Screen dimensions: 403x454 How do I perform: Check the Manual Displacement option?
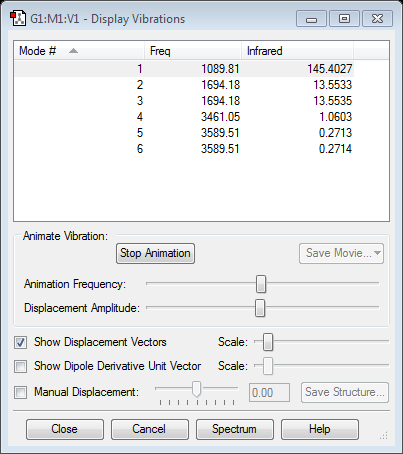20,392
